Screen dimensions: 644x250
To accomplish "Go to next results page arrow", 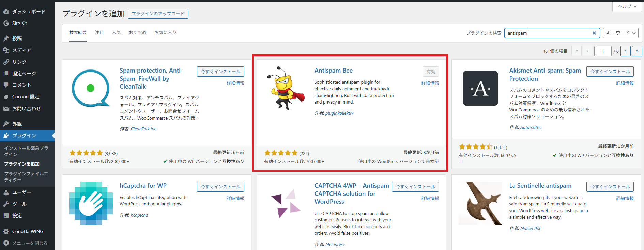I will (x=626, y=51).
